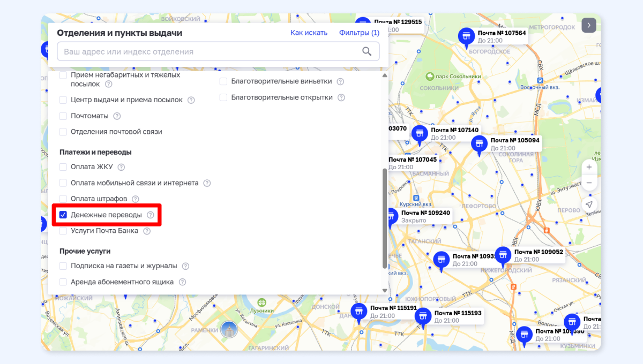The width and height of the screenshot is (643, 364).
Task: Check Центр выдачи и приема посылок
Action: (63, 100)
